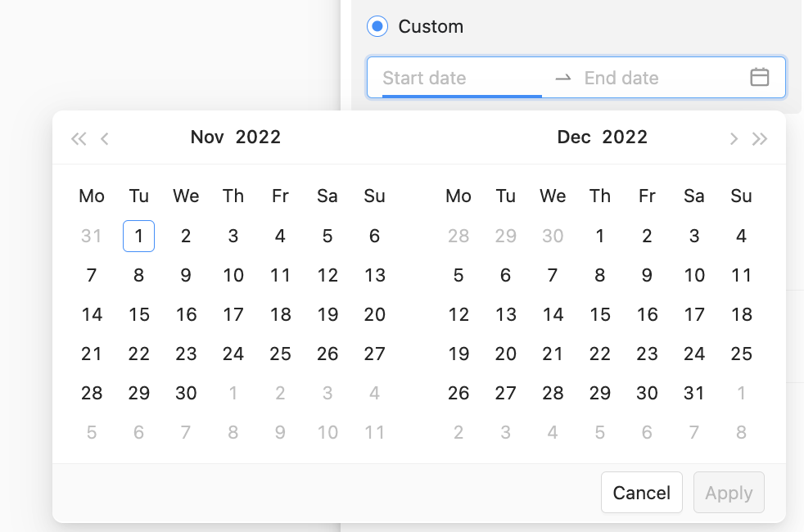This screenshot has height=532, width=804.
Task: Click the calendar icon in date field
Action: point(759,78)
